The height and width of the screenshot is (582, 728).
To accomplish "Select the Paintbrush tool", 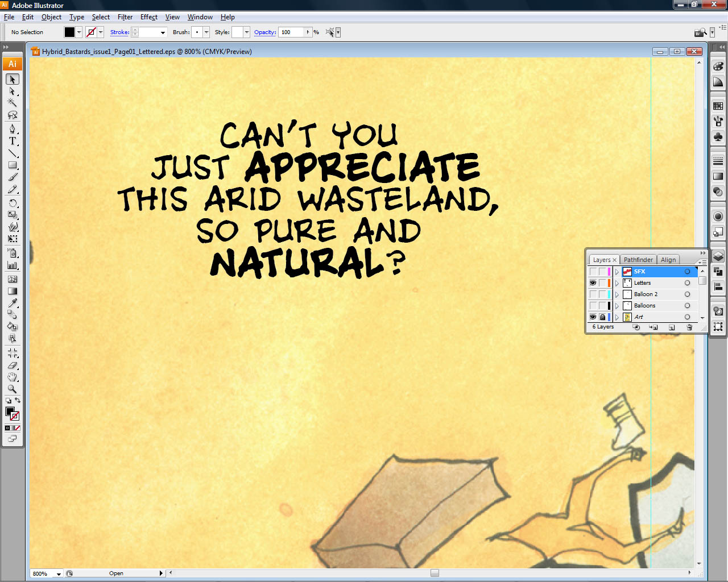I will 13,177.
